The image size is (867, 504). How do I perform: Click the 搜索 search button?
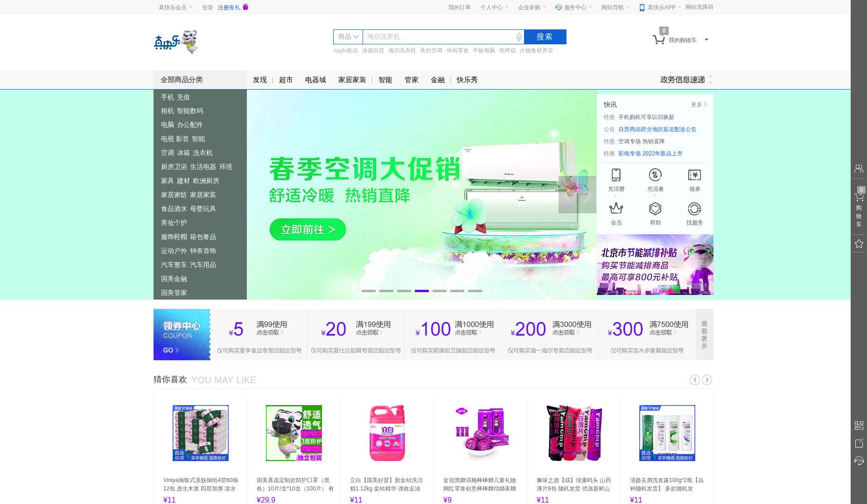[x=545, y=37]
